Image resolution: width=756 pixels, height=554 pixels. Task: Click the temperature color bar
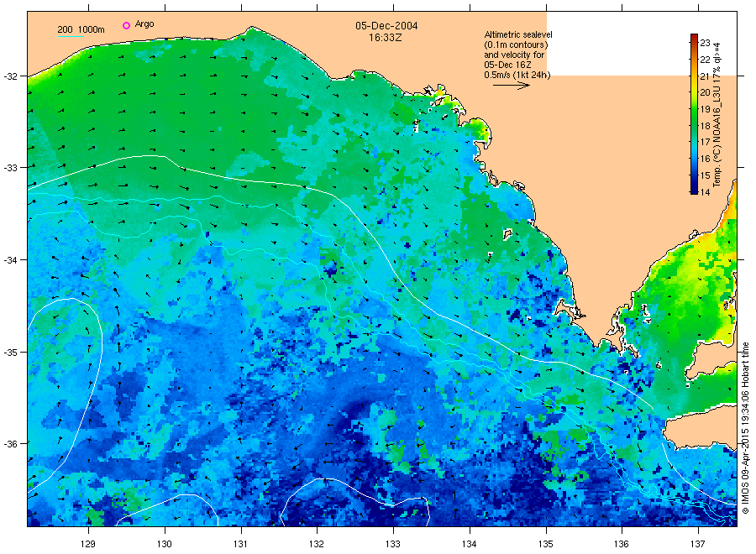(x=694, y=114)
